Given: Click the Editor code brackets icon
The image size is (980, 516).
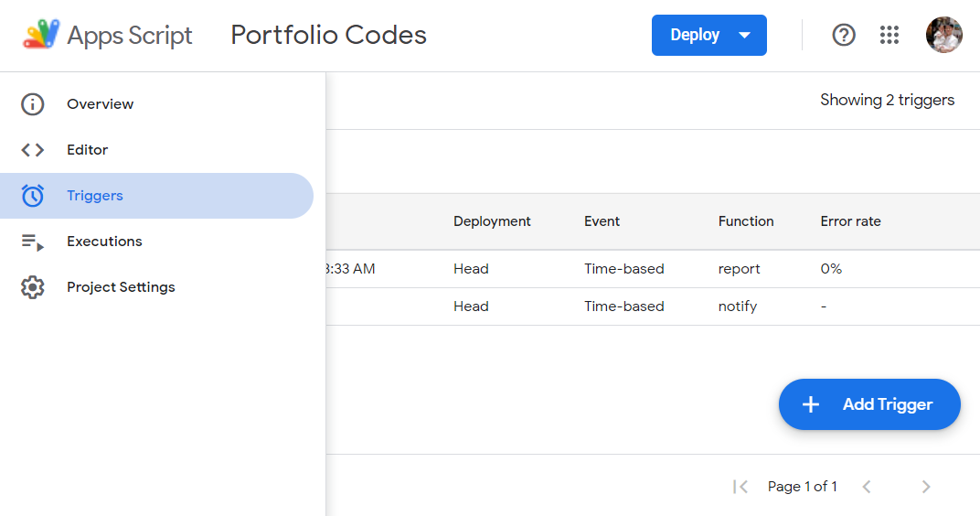Looking at the screenshot, I should [33, 150].
